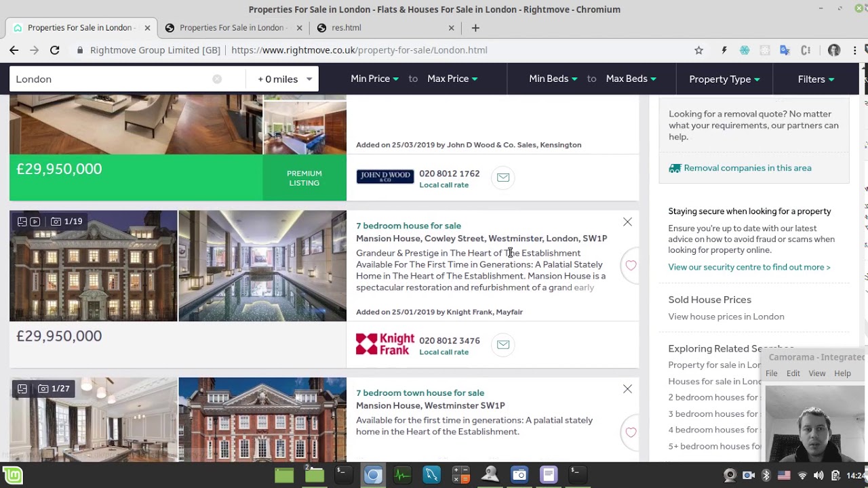Open a new browser tab
This screenshot has width=868, height=488.
[x=475, y=28]
